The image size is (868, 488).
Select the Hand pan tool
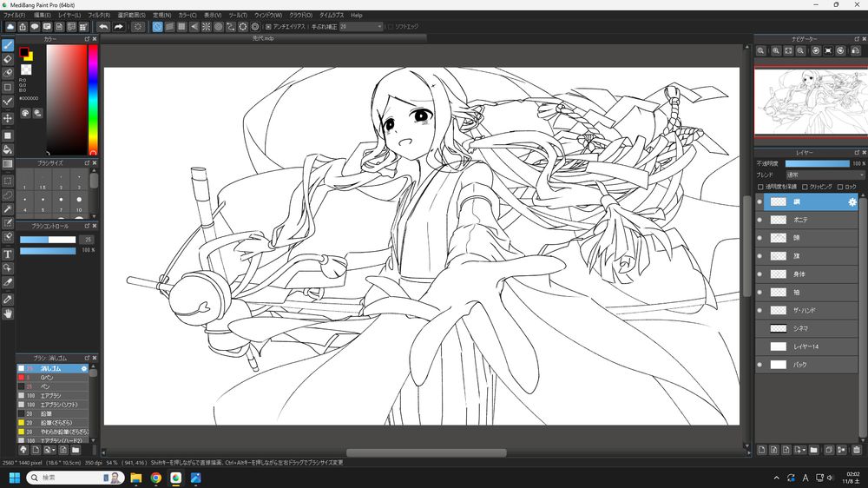(x=8, y=313)
